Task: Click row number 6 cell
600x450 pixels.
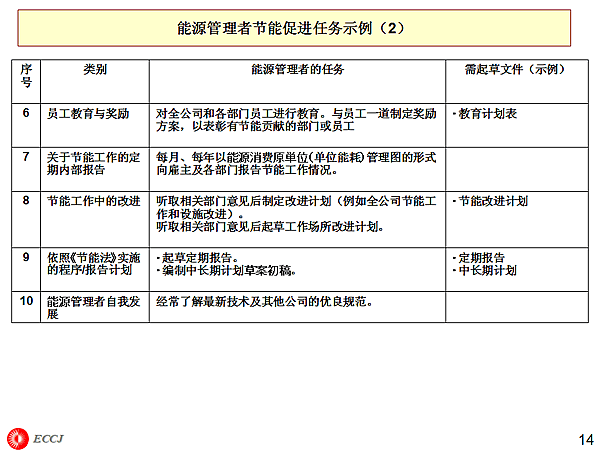Action: (x=26, y=125)
